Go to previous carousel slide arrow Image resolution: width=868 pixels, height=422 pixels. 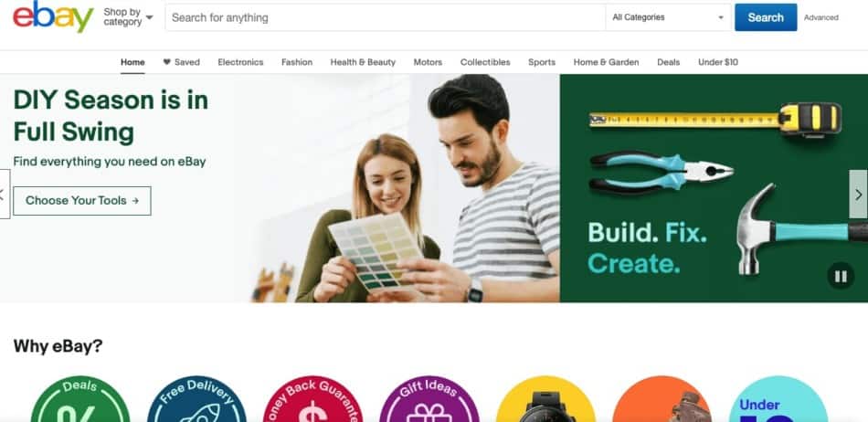pos(5,195)
